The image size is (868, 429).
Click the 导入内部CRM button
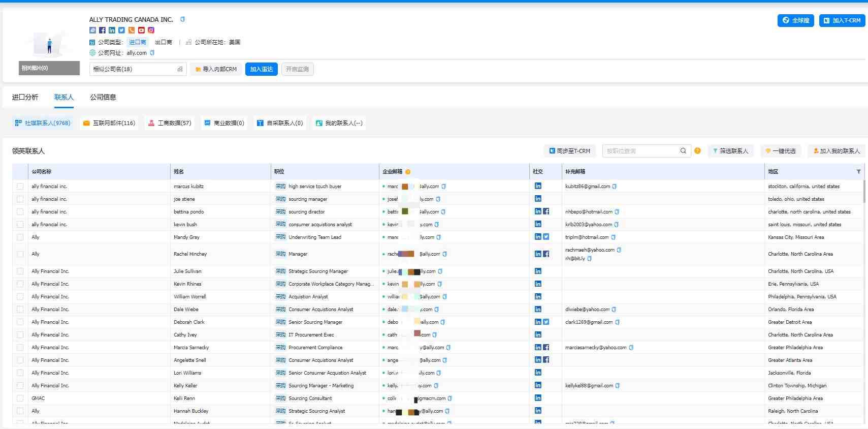(216, 69)
